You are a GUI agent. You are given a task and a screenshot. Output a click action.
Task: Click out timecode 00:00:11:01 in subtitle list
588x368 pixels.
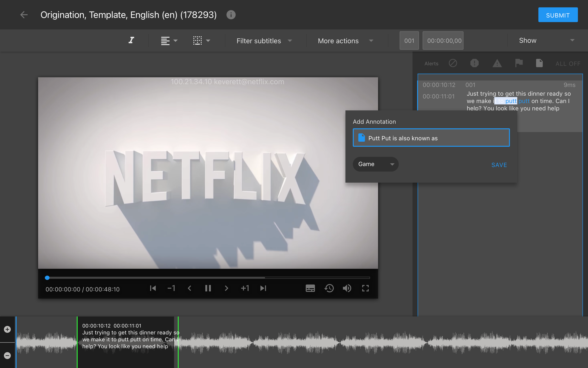tap(438, 96)
